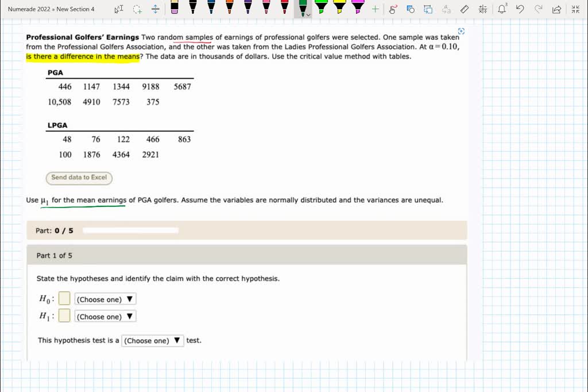The image size is (588, 392).
Task: Click the Redo icon
Action: (537, 9)
